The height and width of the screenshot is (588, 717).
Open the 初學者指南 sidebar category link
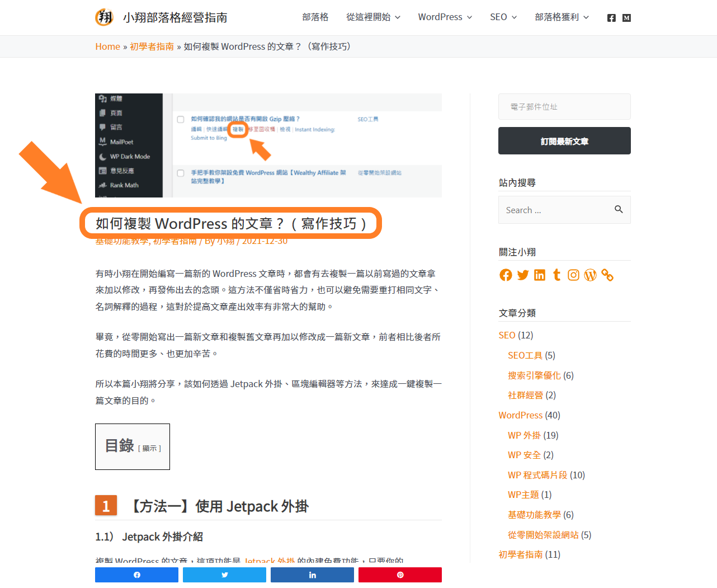[520, 554]
